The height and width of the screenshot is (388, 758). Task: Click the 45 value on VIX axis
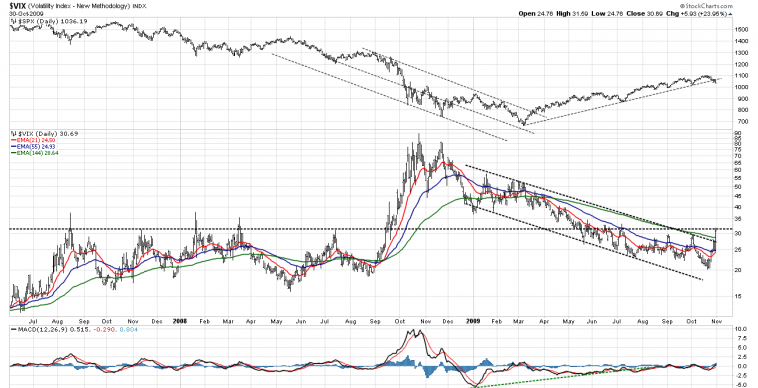738,196
